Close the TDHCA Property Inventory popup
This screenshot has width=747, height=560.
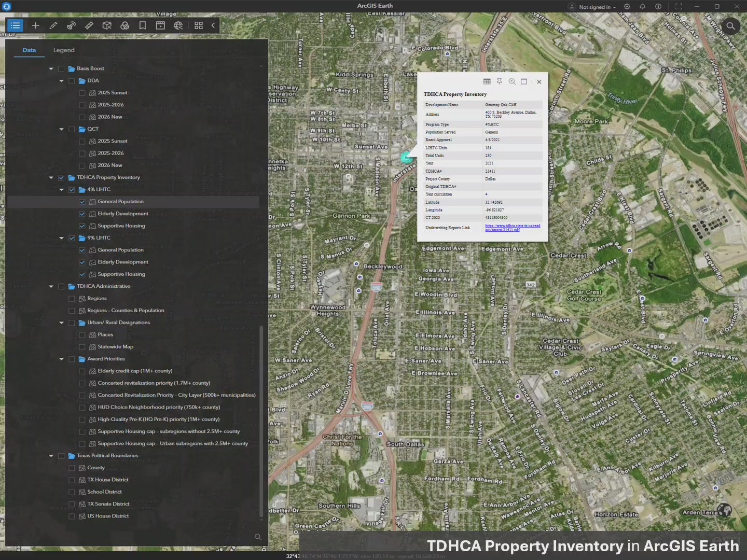539,81
